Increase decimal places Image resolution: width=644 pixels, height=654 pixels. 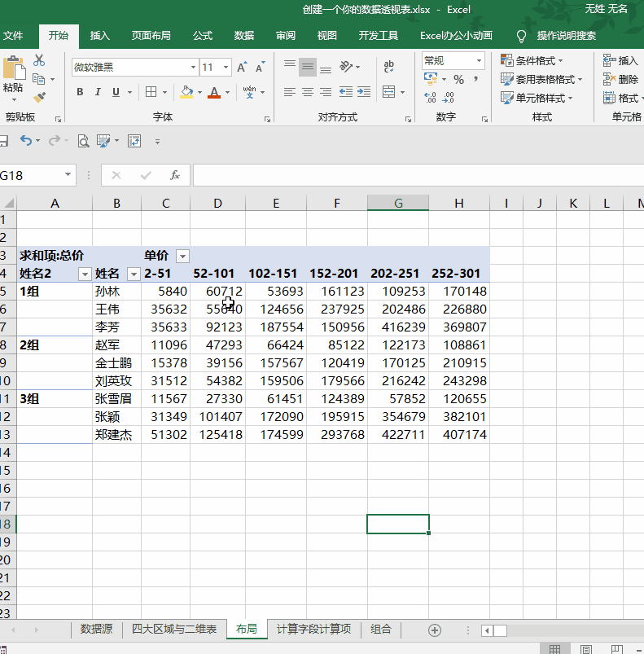click(x=430, y=98)
